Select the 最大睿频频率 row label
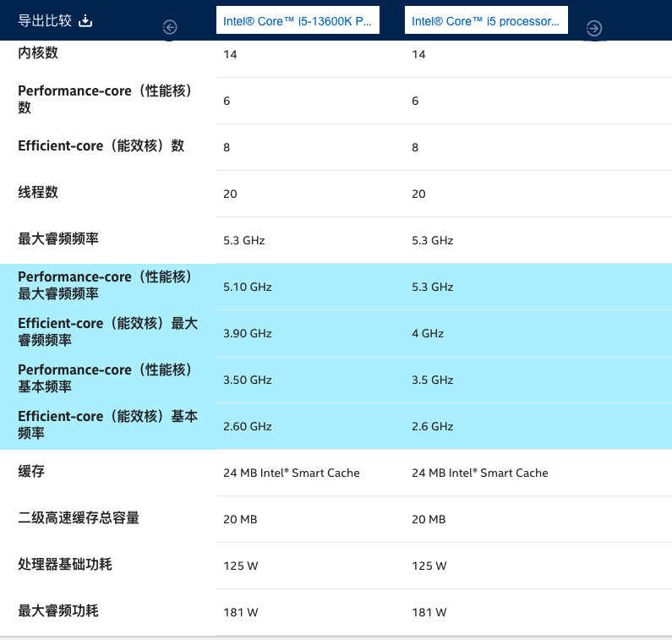The image size is (672, 640). click(58, 238)
